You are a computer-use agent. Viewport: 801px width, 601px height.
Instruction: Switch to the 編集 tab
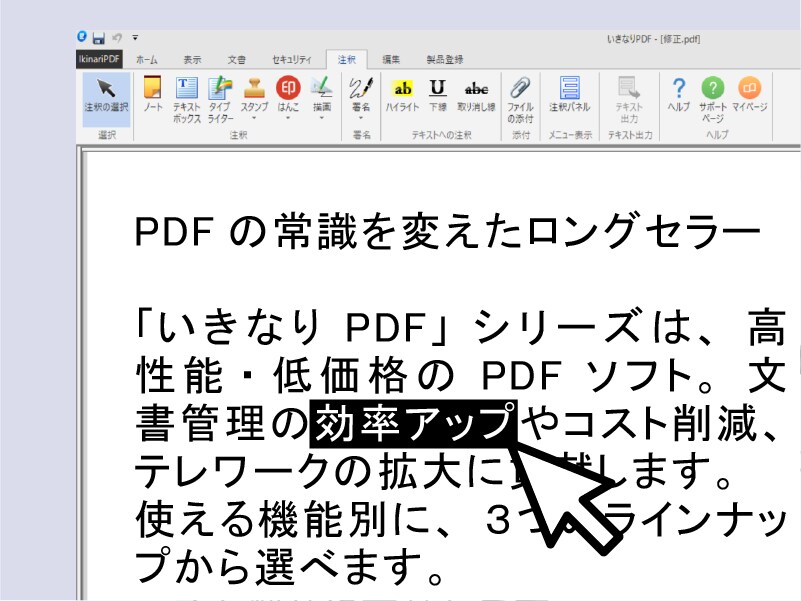391,60
